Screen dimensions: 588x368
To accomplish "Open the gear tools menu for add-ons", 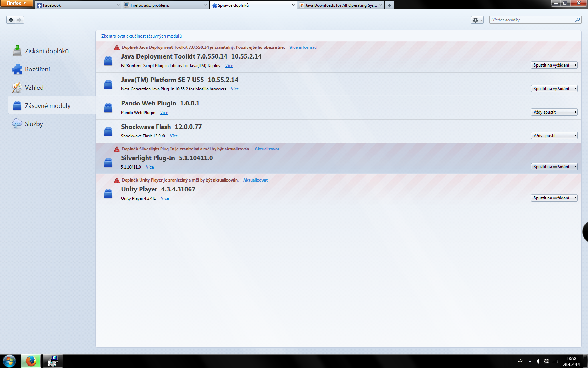I will pos(477,20).
